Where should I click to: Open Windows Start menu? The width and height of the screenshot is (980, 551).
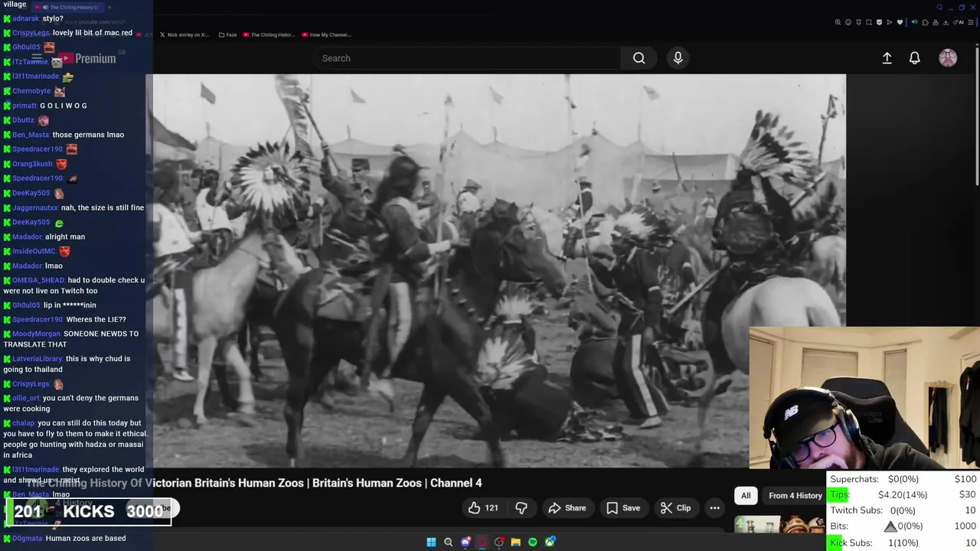click(431, 542)
